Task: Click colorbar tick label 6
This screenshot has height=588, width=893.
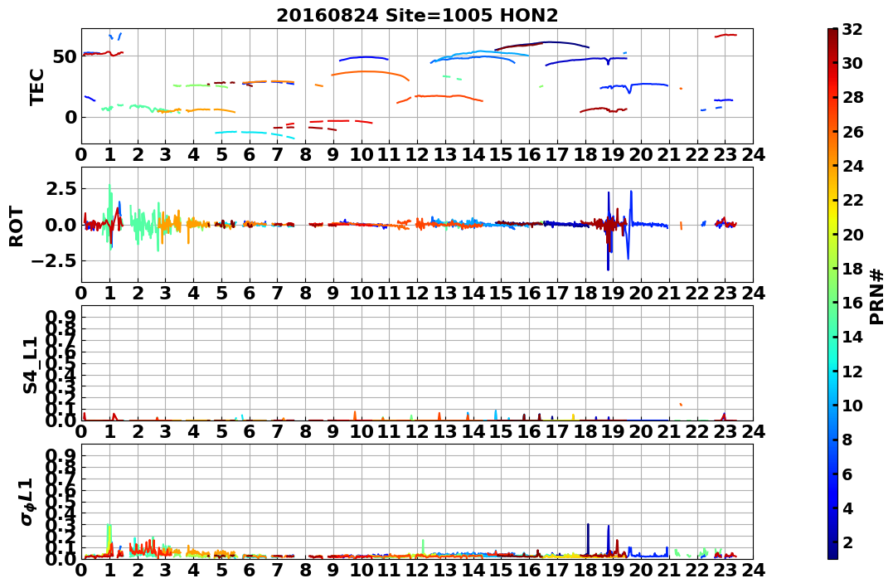Action: click(847, 474)
